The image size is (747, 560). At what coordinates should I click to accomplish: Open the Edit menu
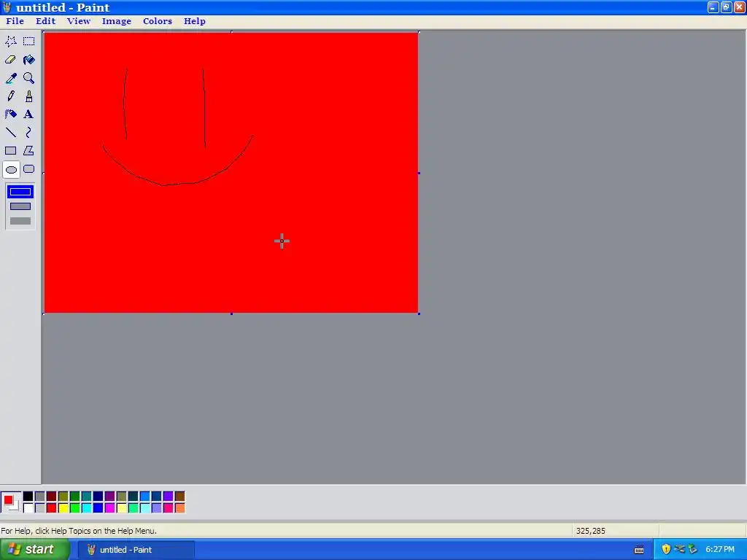46,21
